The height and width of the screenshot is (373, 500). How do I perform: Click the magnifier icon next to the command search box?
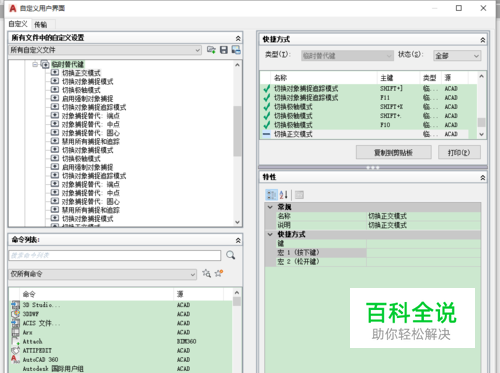pyautogui.click(x=231, y=255)
